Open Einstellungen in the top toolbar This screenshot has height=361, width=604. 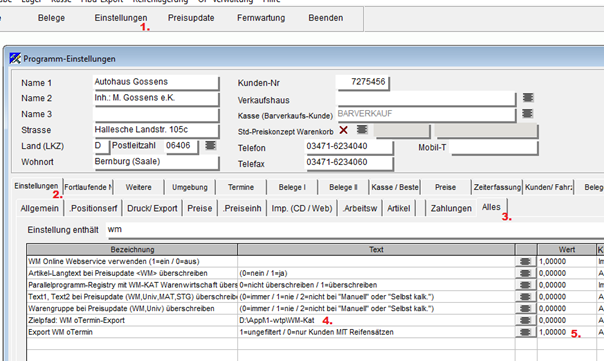pos(121,18)
